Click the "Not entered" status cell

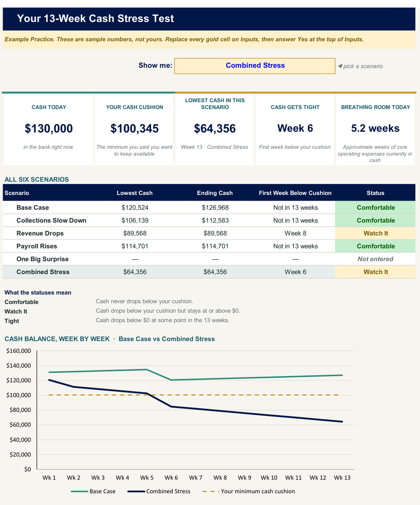(x=375, y=259)
